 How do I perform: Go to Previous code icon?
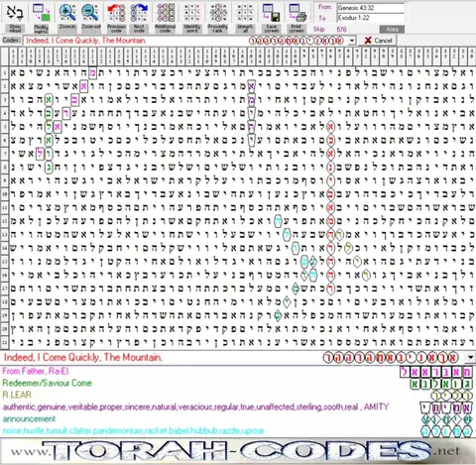pos(116,13)
